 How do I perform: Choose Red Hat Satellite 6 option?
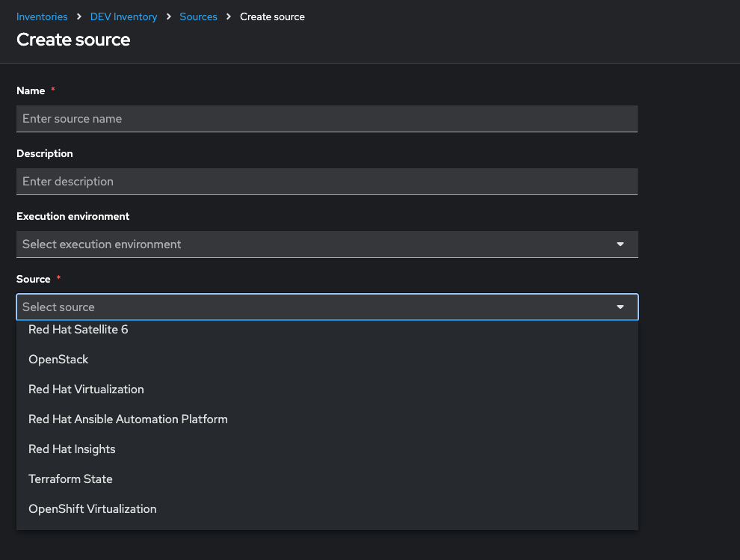tap(78, 330)
